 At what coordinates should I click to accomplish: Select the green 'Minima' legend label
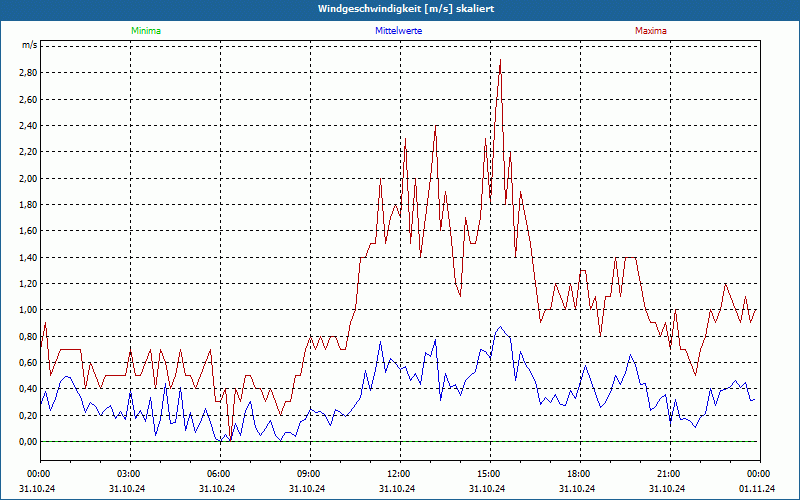[146, 31]
